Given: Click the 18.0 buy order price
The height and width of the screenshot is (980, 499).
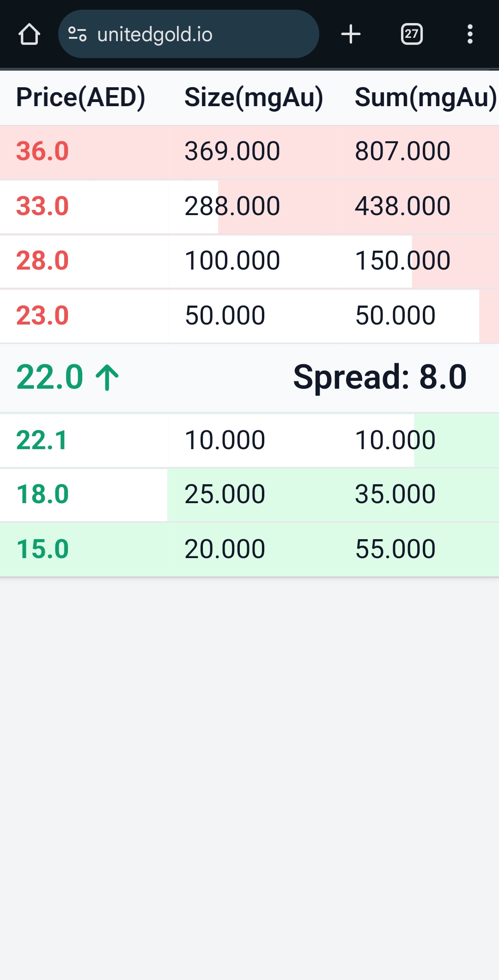Looking at the screenshot, I should point(43,494).
